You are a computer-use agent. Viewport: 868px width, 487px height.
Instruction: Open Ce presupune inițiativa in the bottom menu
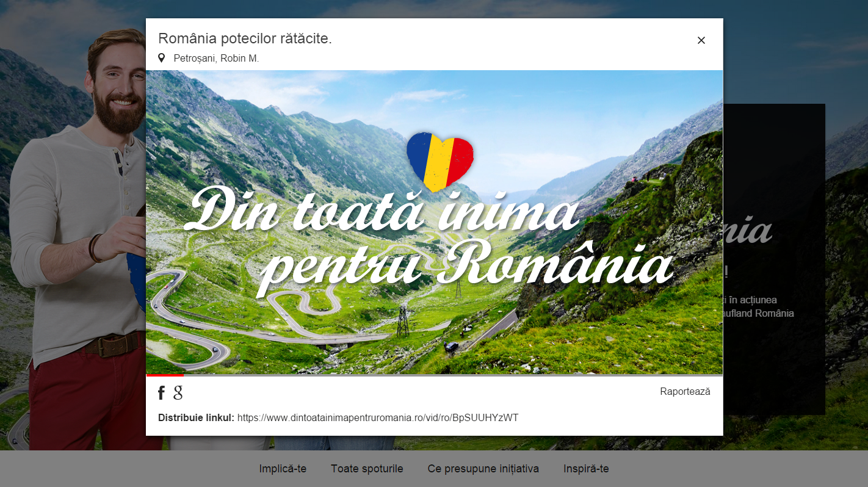(483, 469)
